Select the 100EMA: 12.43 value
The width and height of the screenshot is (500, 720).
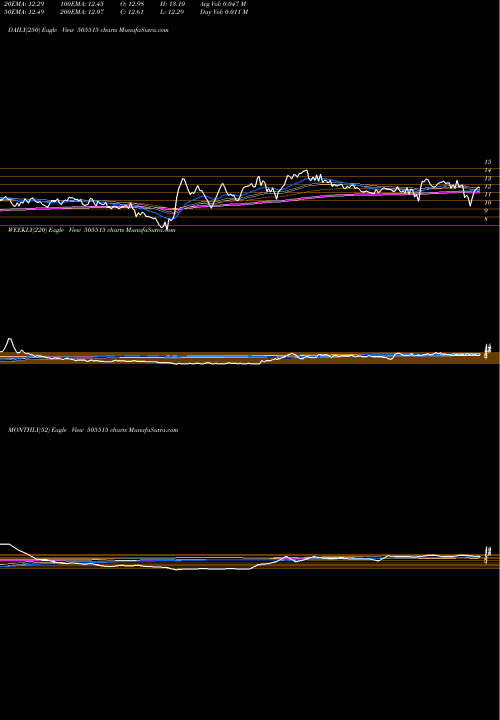[x=82, y=4]
